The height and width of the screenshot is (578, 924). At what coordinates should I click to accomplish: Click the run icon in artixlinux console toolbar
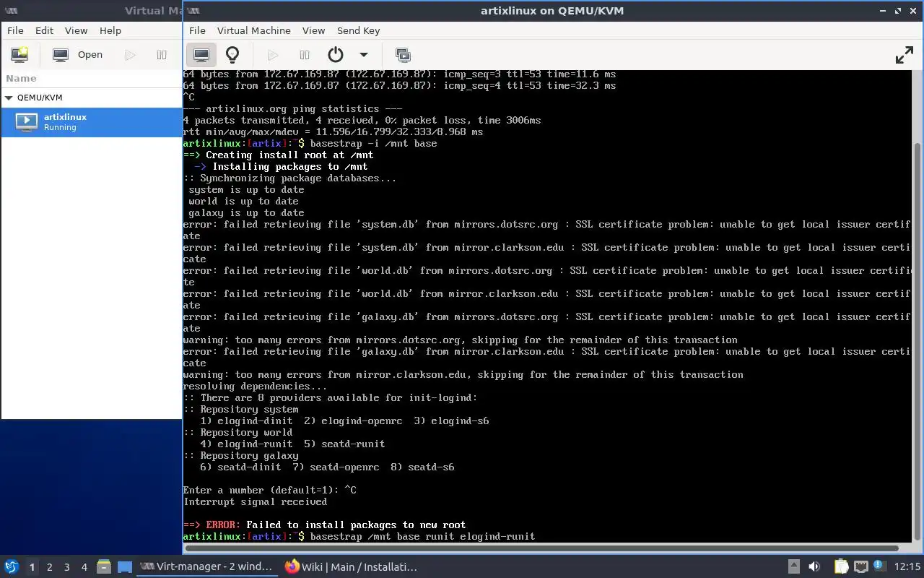point(273,55)
